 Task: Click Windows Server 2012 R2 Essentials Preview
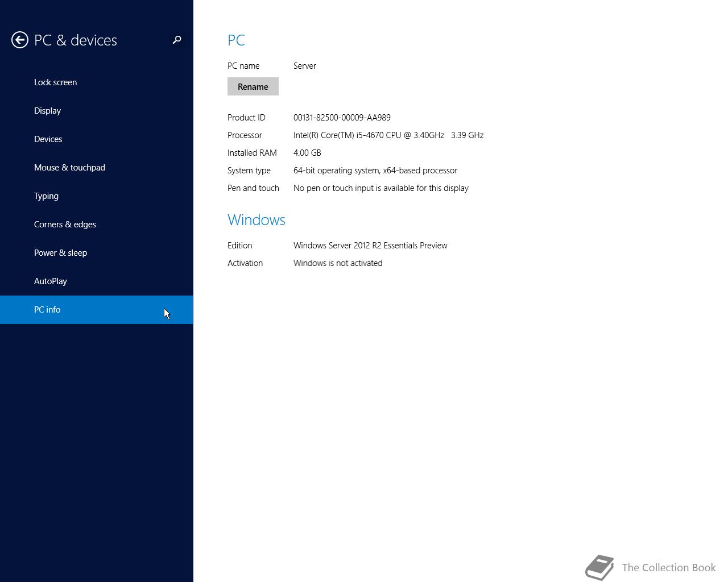tap(370, 246)
